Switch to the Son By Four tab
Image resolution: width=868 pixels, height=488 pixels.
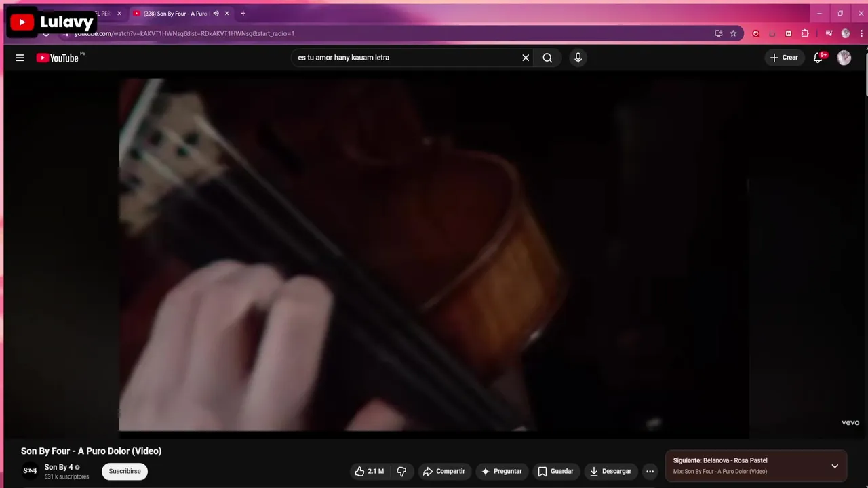pyautogui.click(x=175, y=13)
